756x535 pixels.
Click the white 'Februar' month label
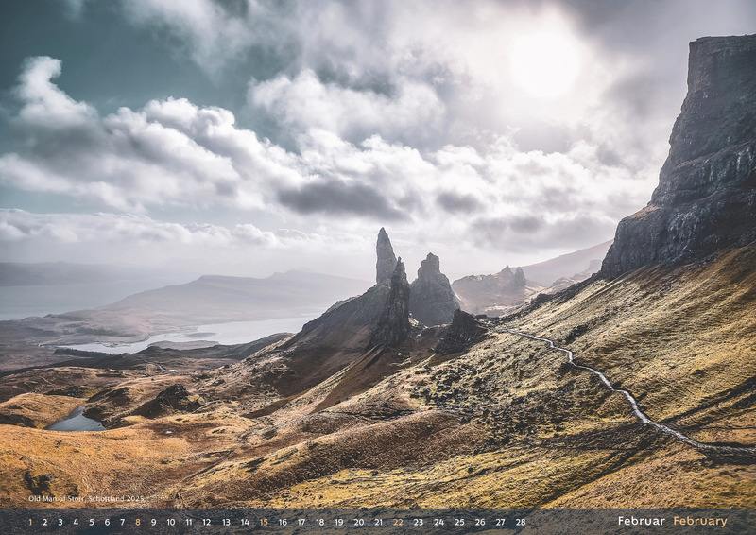tap(642, 521)
